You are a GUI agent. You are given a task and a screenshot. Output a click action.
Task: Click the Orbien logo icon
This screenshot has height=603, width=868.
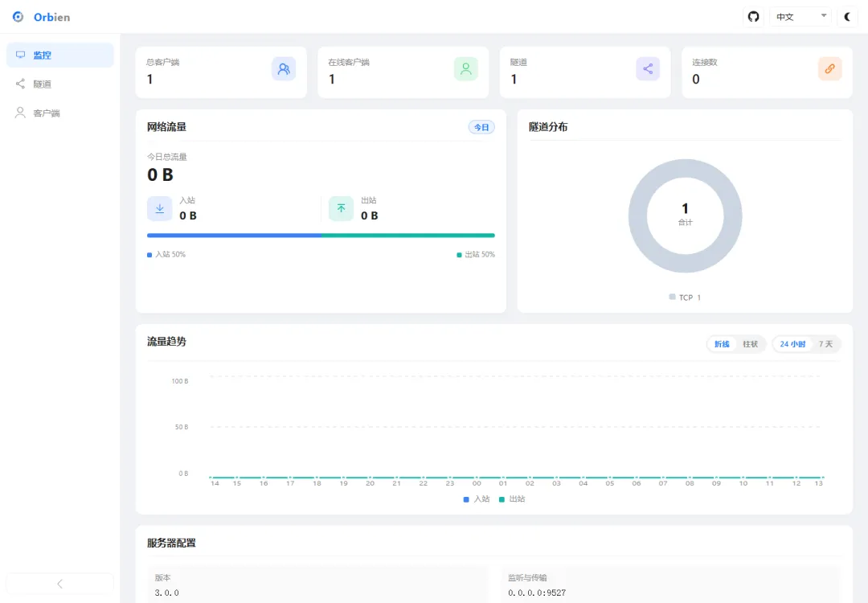click(18, 17)
